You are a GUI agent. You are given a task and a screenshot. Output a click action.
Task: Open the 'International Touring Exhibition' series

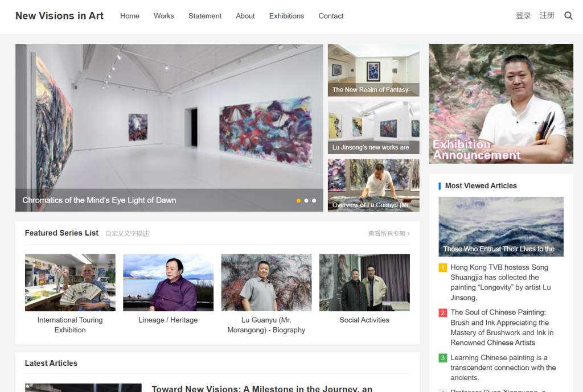pyautogui.click(x=69, y=283)
